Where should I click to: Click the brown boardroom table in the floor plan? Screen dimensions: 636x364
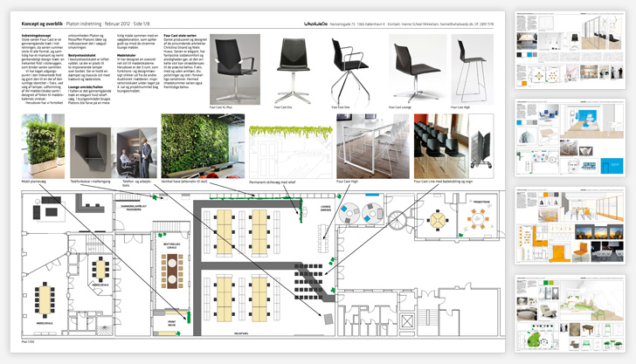[x=172, y=271]
